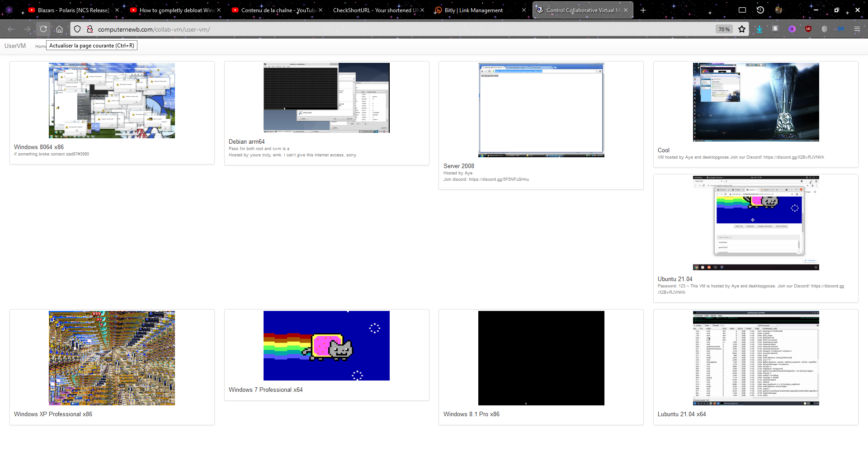Image resolution: width=868 pixels, height=470 pixels.
Task: Open the Lubuntu 21.04 x64 VM
Action: pyautogui.click(x=755, y=358)
